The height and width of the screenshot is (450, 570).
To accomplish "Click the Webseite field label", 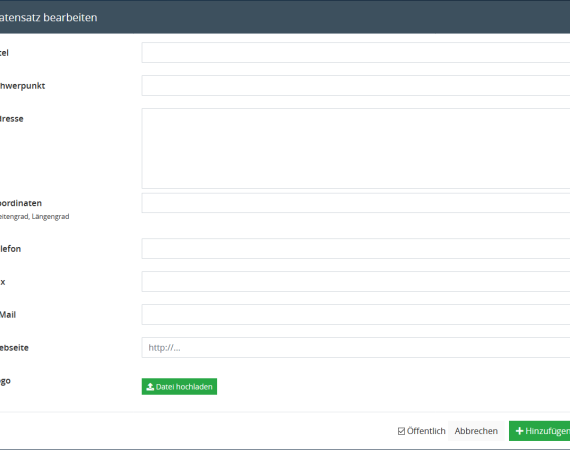I will click(14, 348).
